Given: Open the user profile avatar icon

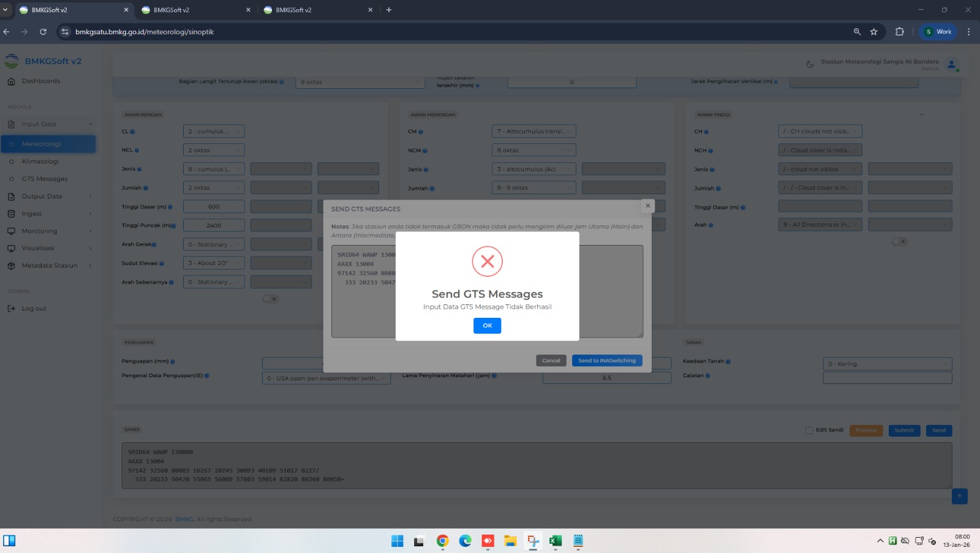Looking at the screenshot, I should [951, 64].
